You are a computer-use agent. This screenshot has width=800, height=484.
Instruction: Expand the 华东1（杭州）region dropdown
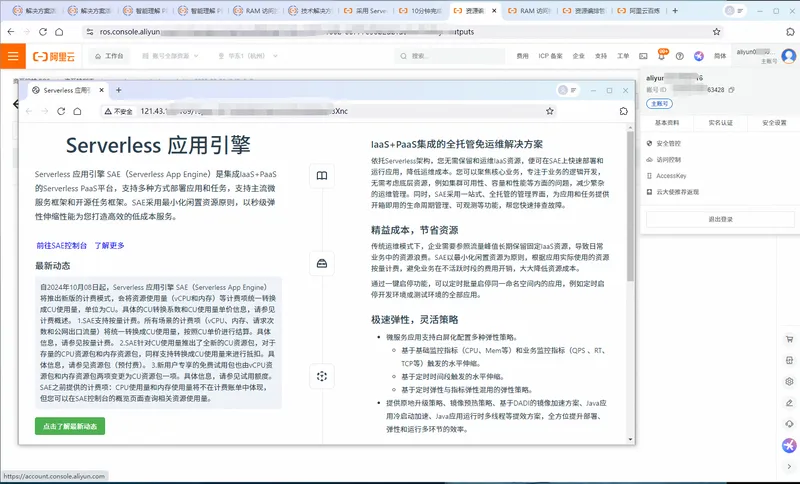pyautogui.click(x=248, y=56)
